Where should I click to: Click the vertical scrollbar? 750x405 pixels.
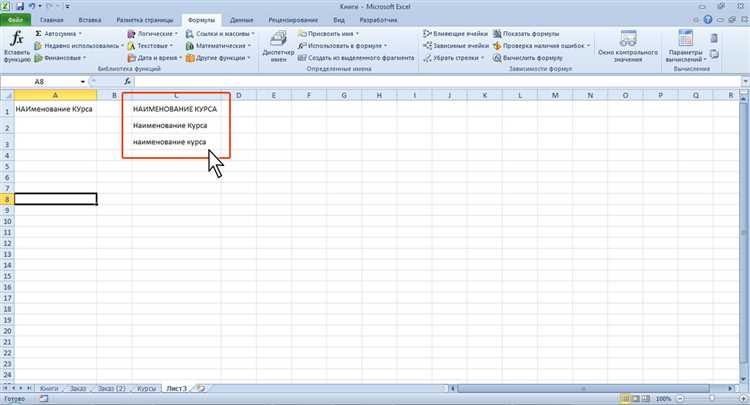[743, 234]
